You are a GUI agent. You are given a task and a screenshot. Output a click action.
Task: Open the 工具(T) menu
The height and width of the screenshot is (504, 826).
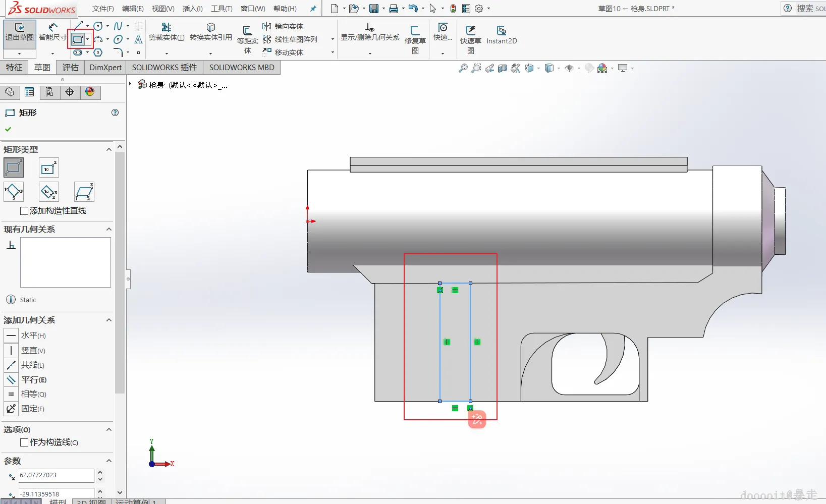[222, 9]
